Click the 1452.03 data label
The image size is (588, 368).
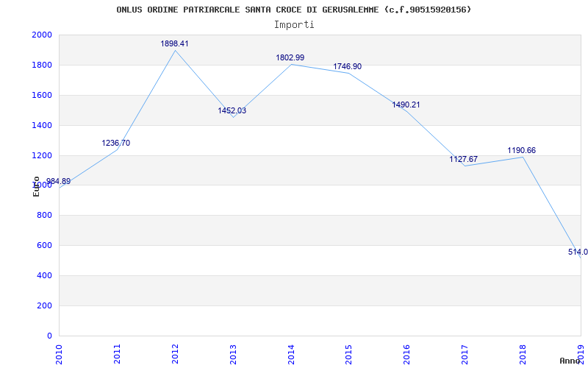click(x=232, y=111)
